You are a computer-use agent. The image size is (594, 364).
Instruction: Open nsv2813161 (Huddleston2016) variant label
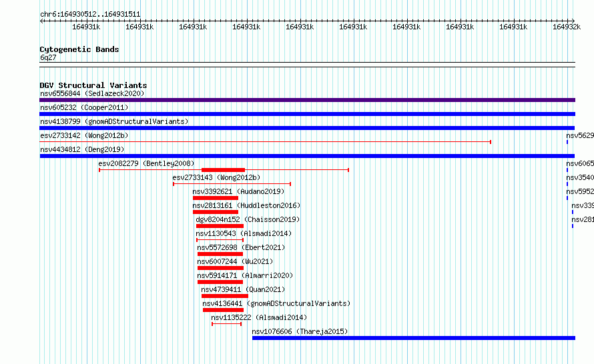coord(246,205)
